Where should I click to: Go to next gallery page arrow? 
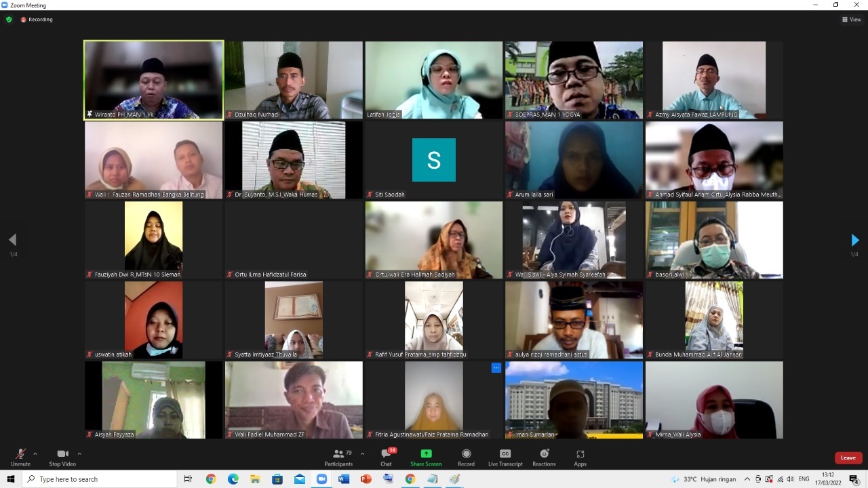[x=854, y=240]
